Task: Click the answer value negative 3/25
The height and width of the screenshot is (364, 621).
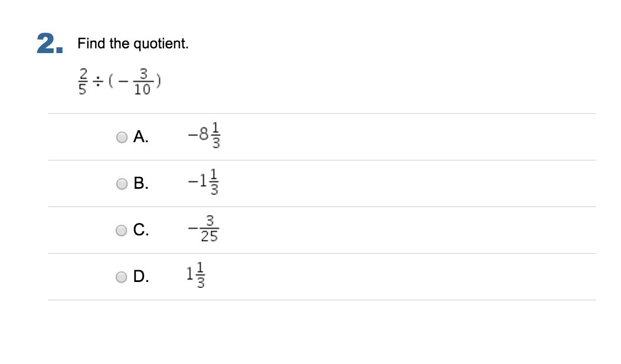Action: [204, 229]
